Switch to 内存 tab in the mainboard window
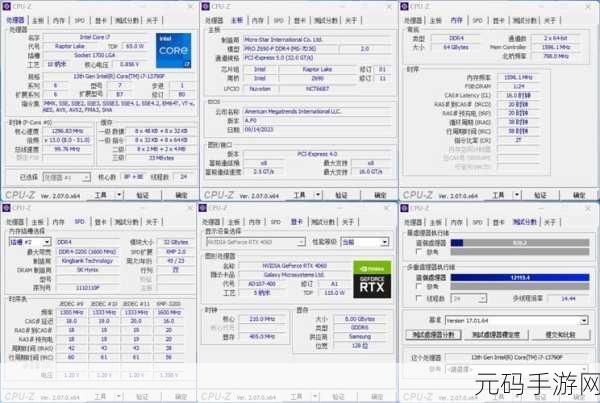The image size is (600, 403). [x=258, y=20]
